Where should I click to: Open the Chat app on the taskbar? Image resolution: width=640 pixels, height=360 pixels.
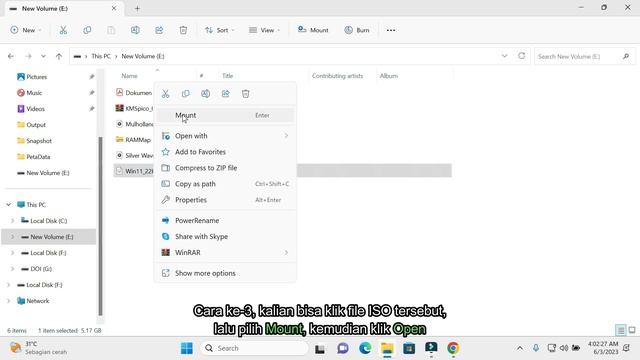[343, 348]
